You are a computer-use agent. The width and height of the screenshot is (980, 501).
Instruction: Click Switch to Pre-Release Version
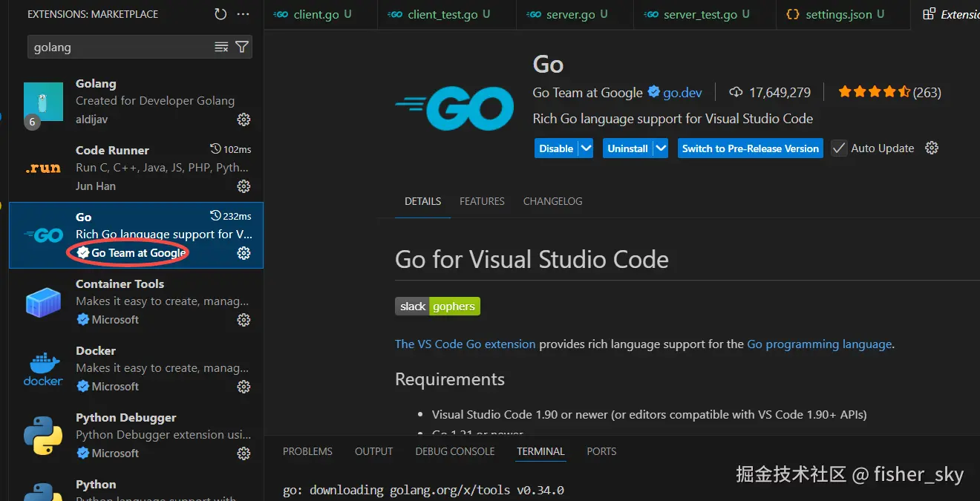[x=750, y=148]
